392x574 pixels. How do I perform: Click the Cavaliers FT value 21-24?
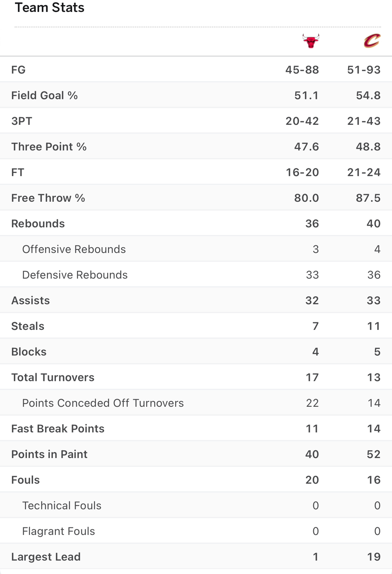[x=364, y=172]
